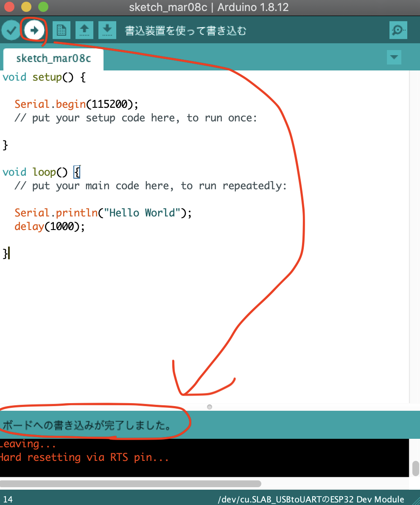Click the void setup() line
Image resolution: width=420 pixels, height=505 pixels.
tap(44, 77)
